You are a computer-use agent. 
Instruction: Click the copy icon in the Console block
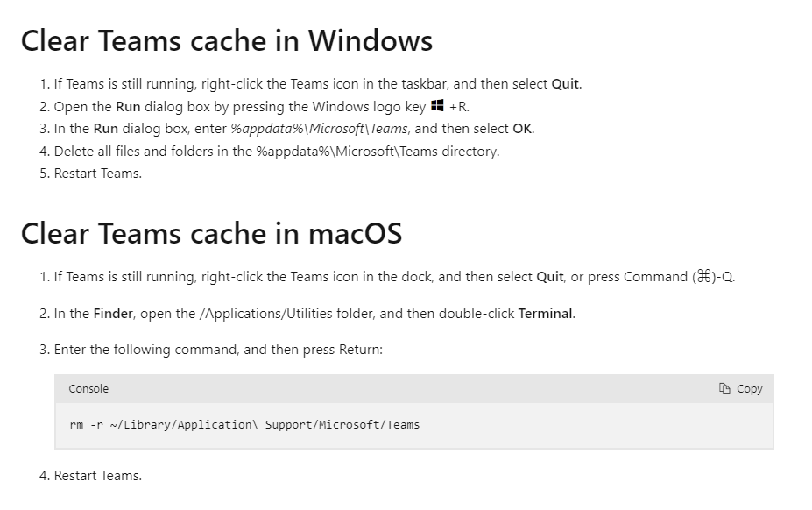[724, 389]
